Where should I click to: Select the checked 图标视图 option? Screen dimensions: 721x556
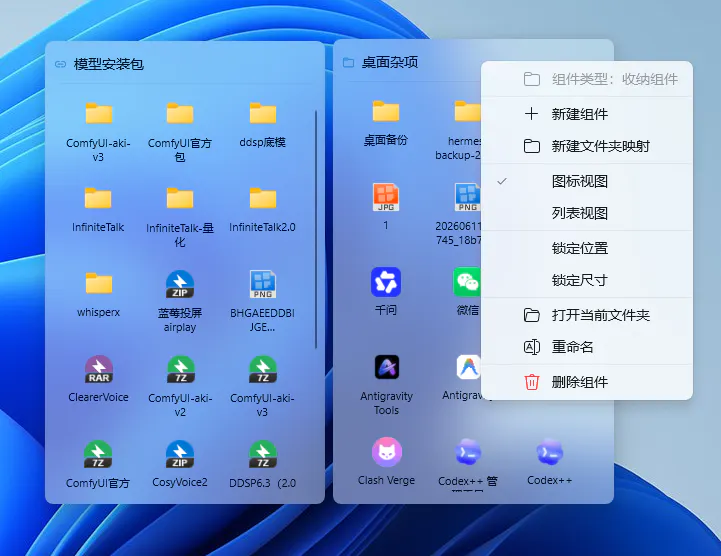[587, 181]
